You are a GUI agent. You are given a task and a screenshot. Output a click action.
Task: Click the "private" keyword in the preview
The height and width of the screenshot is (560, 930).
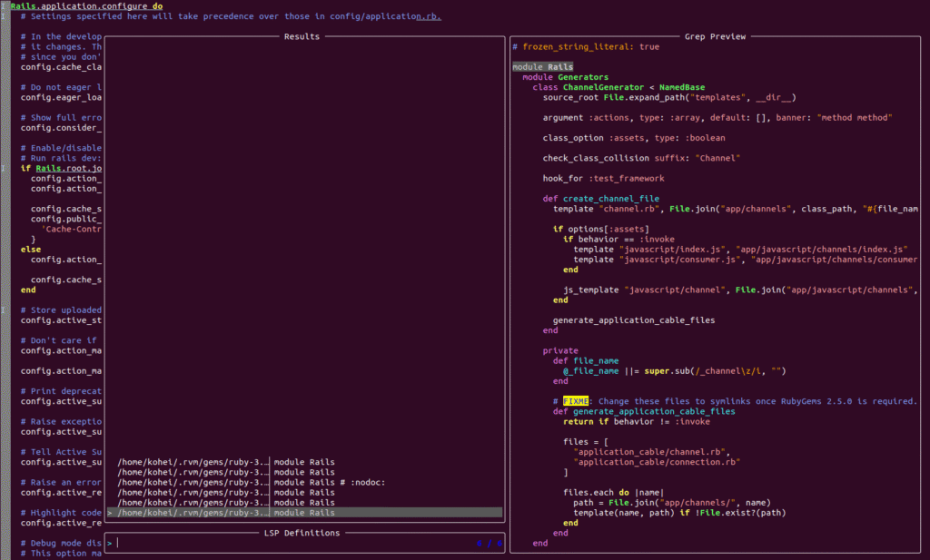[x=560, y=350]
